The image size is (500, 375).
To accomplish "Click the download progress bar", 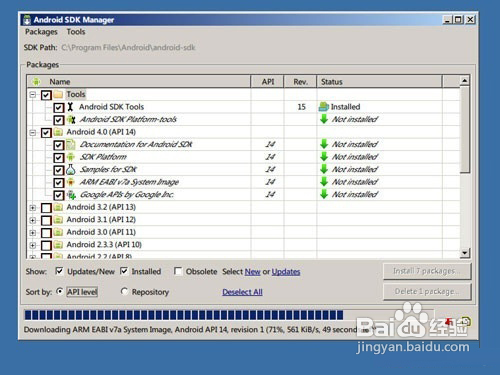I will click(228, 315).
